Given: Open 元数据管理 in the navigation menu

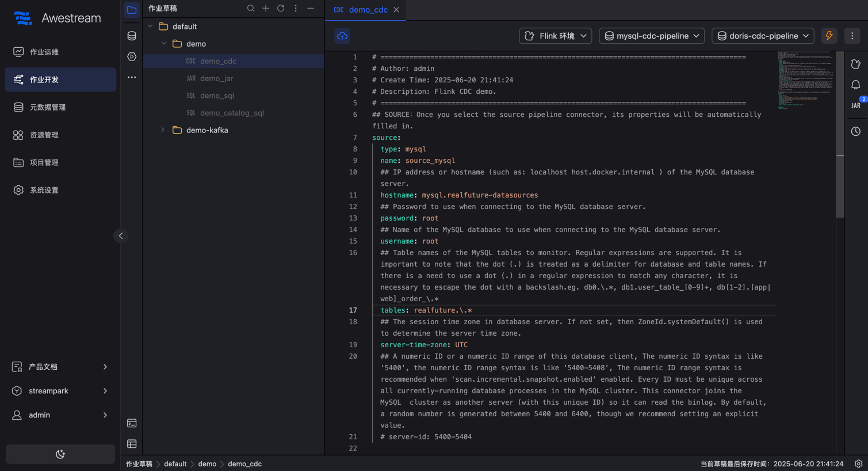Looking at the screenshot, I should [x=48, y=107].
